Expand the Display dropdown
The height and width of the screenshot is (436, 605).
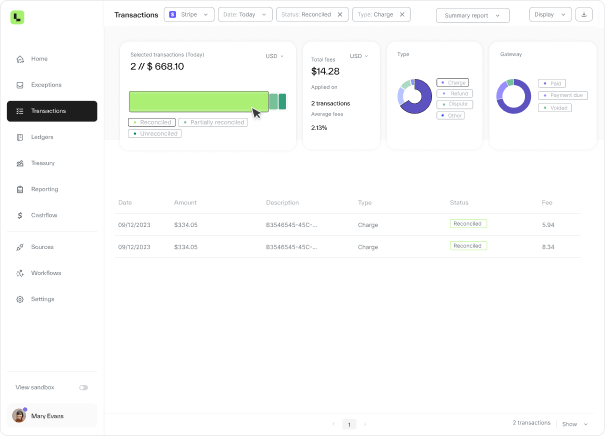pyautogui.click(x=549, y=15)
